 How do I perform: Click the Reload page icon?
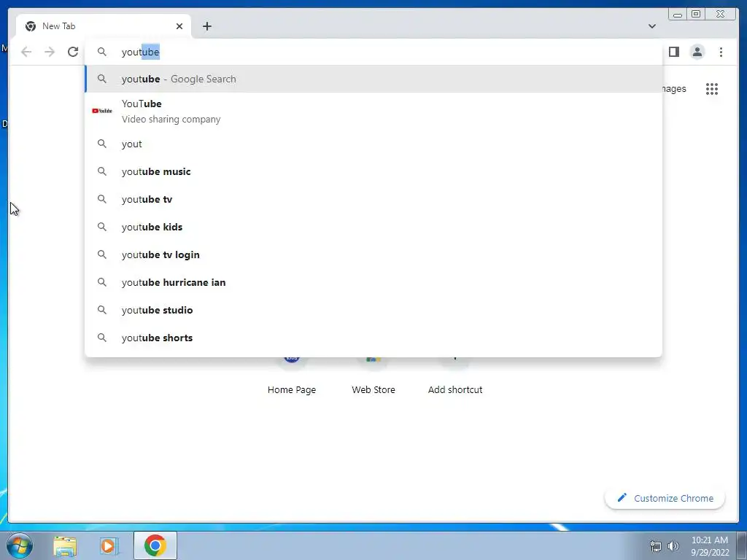[x=73, y=52]
